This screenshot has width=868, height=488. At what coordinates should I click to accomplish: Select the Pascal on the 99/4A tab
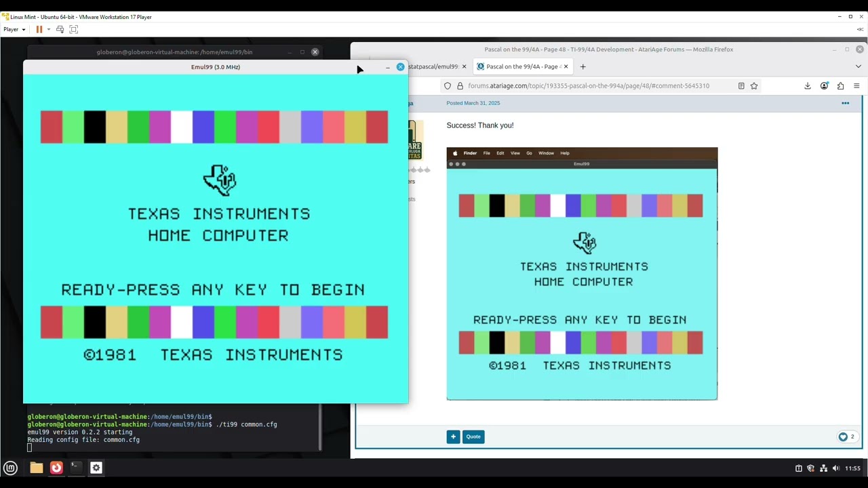coord(522,66)
